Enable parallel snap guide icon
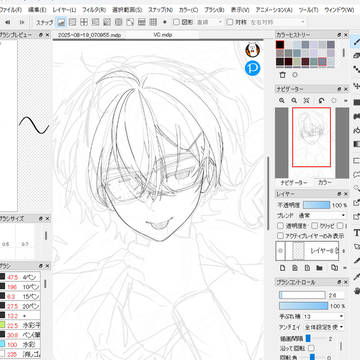 tap(72, 22)
